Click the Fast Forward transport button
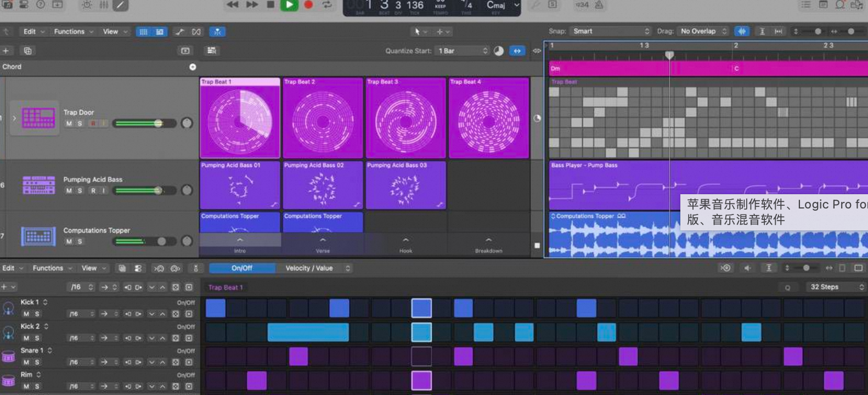The width and height of the screenshot is (868, 395). pos(252,5)
